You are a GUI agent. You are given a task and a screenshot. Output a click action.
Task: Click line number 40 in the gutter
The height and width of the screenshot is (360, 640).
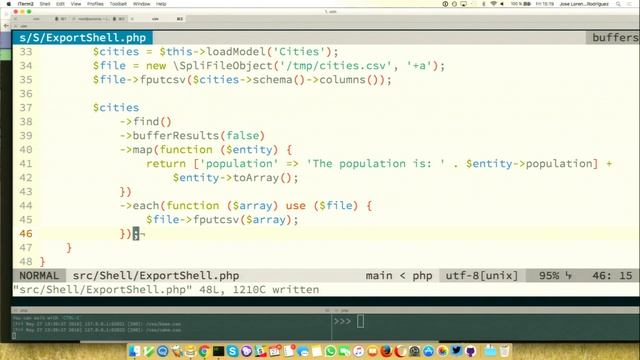click(26, 150)
